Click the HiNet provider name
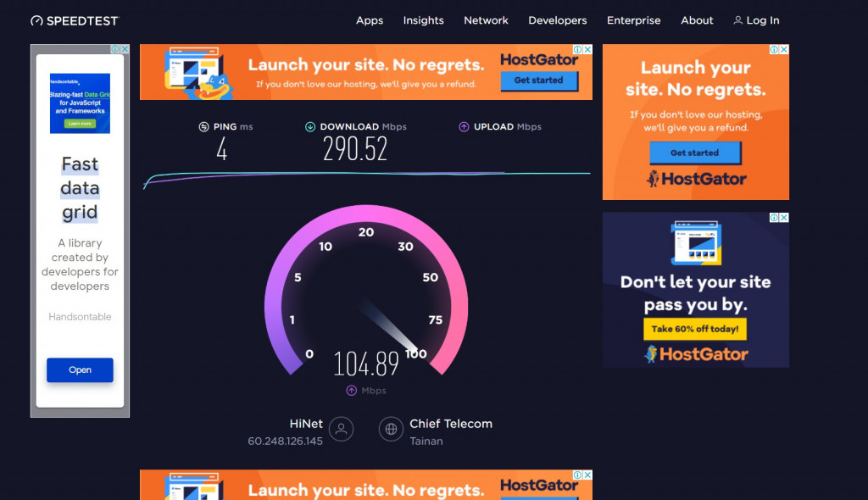The width and height of the screenshot is (868, 500). point(306,424)
